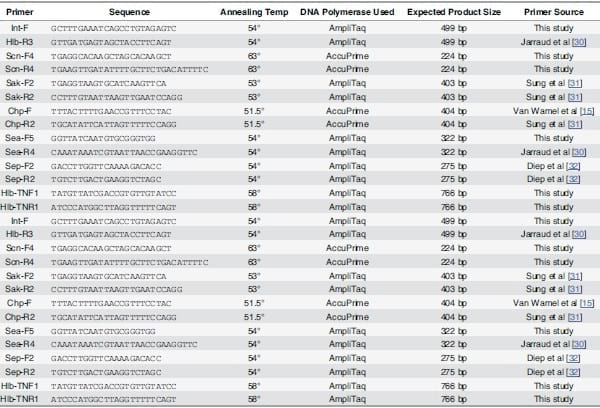Screen dimensions: 600x408
Task: Select the first Hlb-TNR1 sequence ATCCCATGGCTTAGGTTTTTCAGT
Action: [x=114, y=207]
